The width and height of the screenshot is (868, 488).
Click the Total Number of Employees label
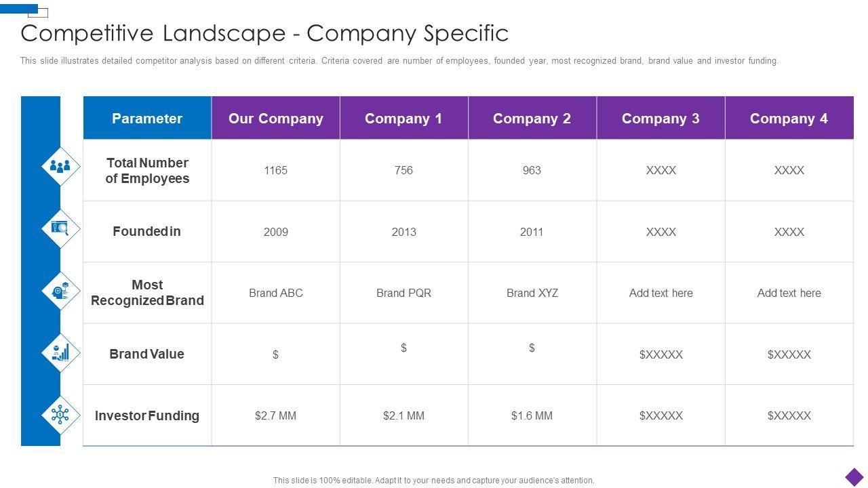point(147,171)
